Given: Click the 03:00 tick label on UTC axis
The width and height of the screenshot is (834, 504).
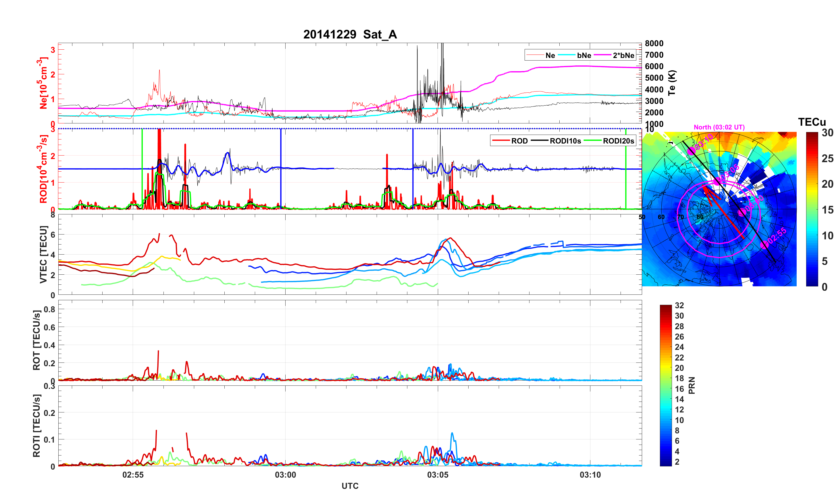Looking at the screenshot, I should 285,475.
